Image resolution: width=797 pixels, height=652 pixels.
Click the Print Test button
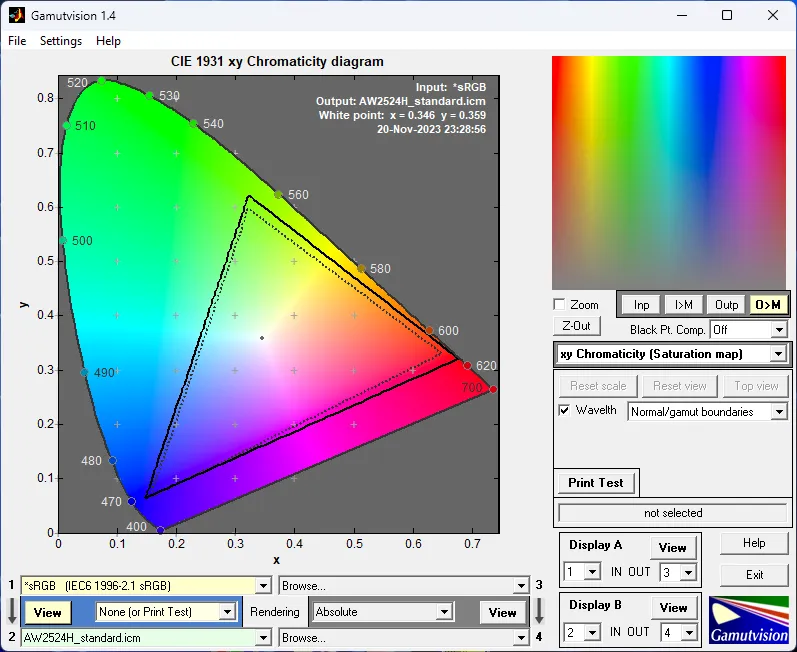pyautogui.click(x=596, y=483)
